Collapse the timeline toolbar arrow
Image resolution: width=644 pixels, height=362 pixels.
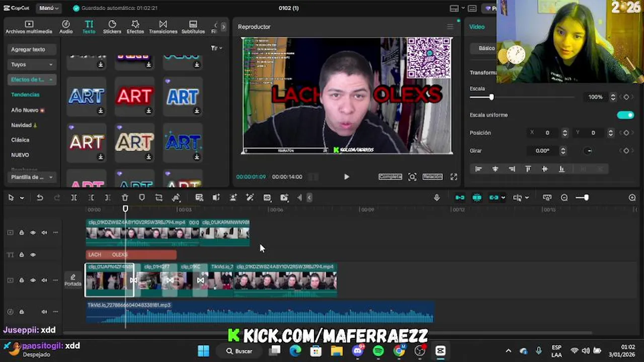pyautogui.click(x=309, y=198)
